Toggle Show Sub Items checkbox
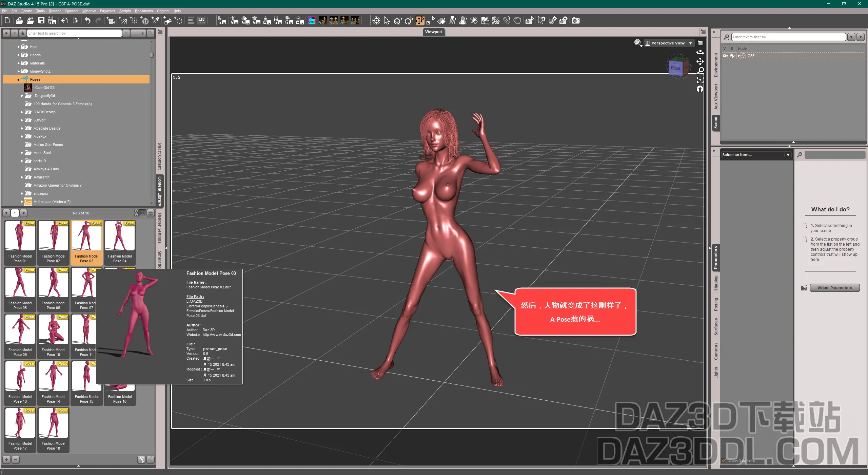The width and height of the screenshot is (868, 475). tap(724, 460)
